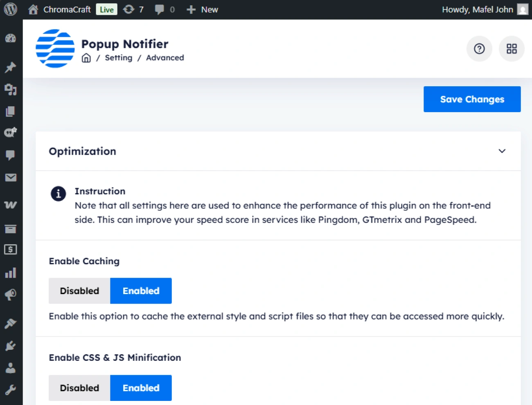This screenshot has height=405, width=532.
Task: Click the Save Changes button
Action: click(472, 99)
